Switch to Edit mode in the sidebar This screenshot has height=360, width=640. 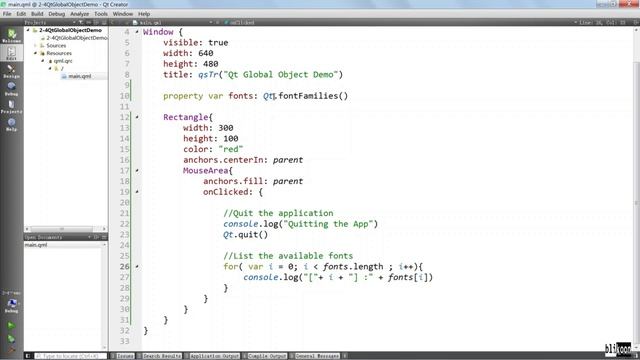[x=11, y=53]
